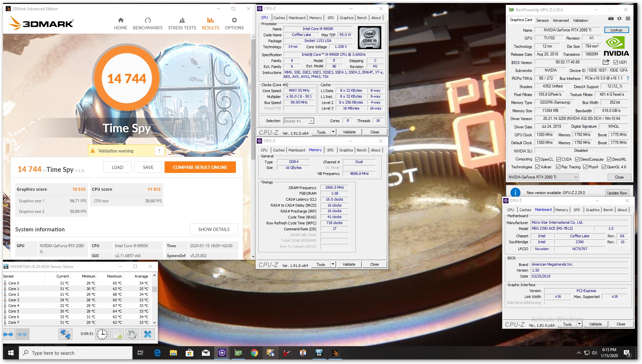Open Socket #1 selection dropdown in CPU-Z

pos(299,121)
